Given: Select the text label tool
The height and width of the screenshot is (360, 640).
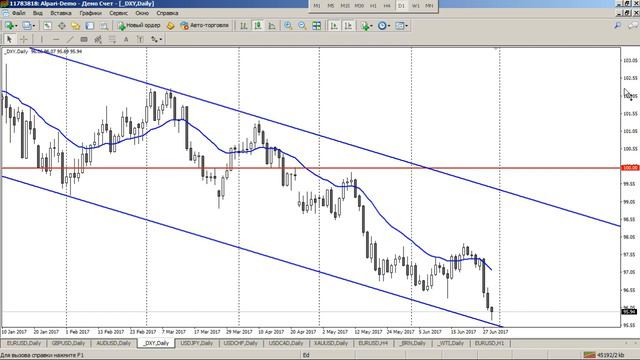Looking at the screenshot, I should (x=140, y=39).
